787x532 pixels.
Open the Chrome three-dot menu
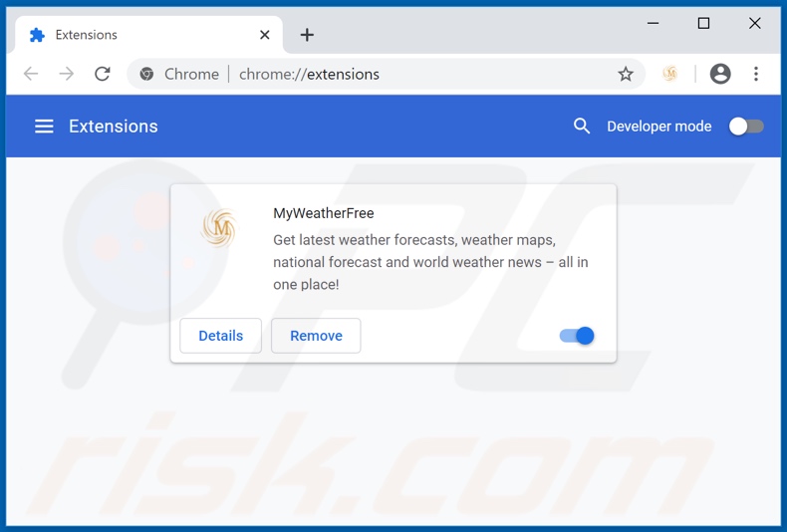click(756, 74)
